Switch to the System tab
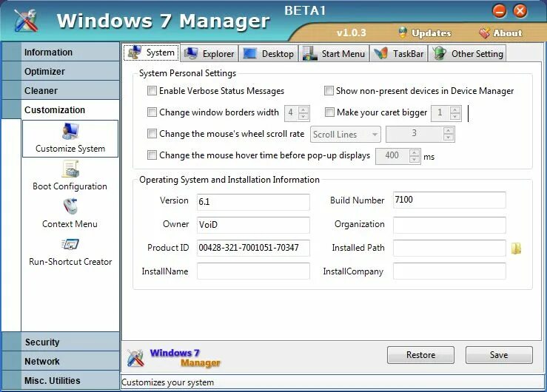 (152, 53)
